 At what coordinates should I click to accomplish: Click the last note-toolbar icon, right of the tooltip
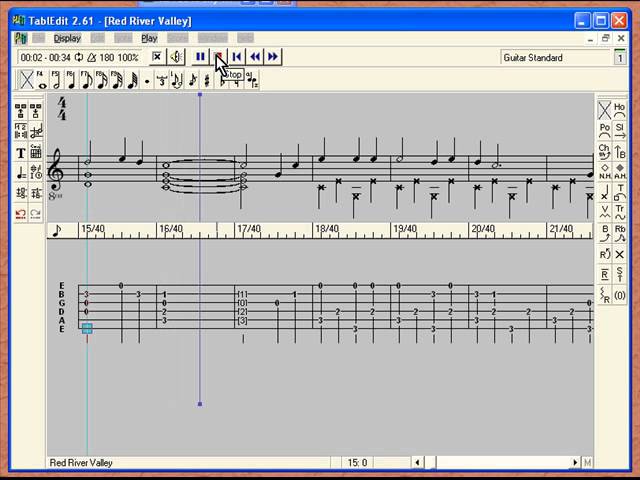pyautogui.click(x=253, y=80)
